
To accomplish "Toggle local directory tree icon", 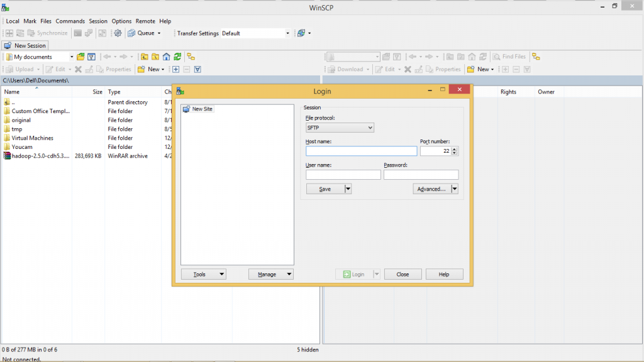I will point(191,57).
